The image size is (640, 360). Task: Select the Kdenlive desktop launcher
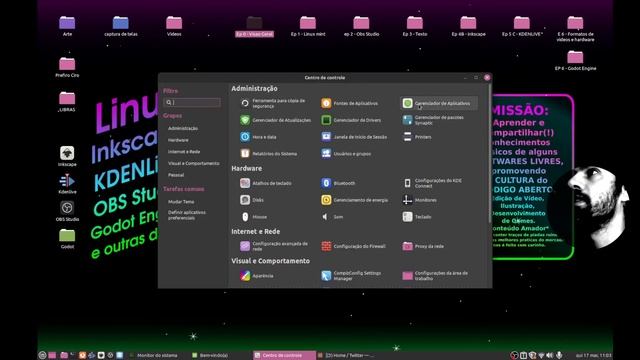point(67,184)
